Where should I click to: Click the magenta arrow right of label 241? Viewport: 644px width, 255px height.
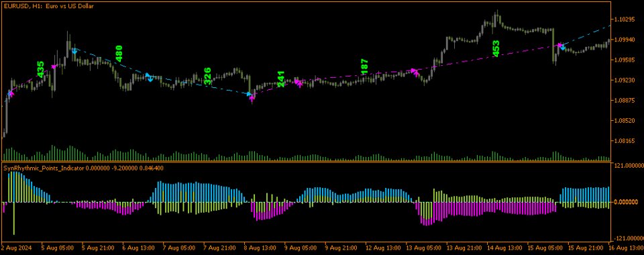pos(299,83)
